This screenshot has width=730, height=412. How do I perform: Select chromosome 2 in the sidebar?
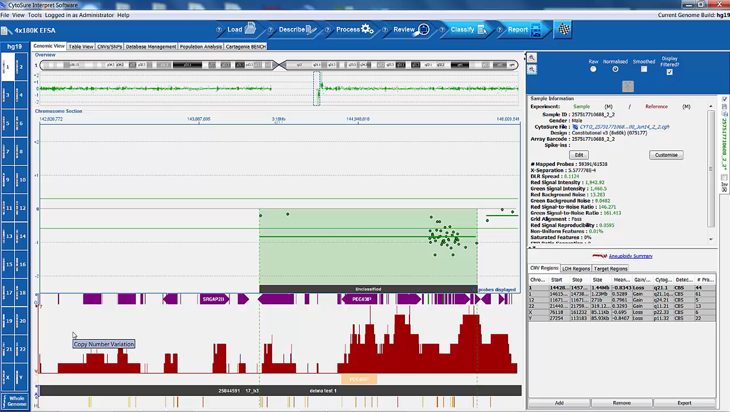[21, 67]
